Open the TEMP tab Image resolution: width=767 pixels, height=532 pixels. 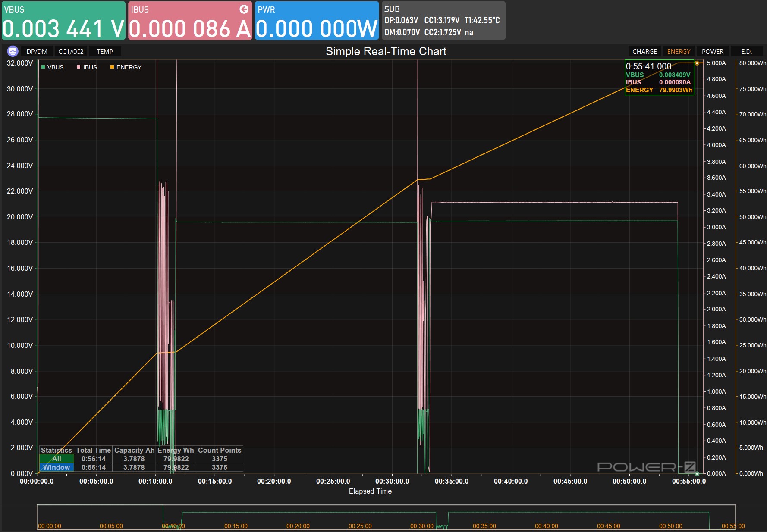(105, 51)
